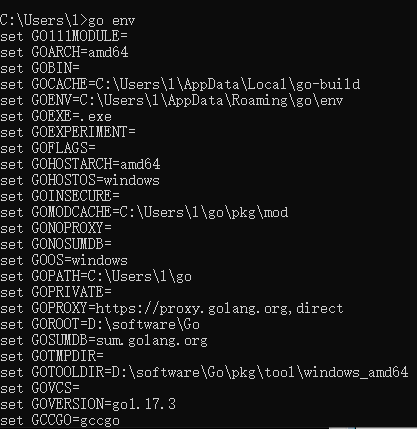The height and width of the screenshot is (429, 417).
Task: Click the GOEXPERIMENT line
Action: (68, 132)
